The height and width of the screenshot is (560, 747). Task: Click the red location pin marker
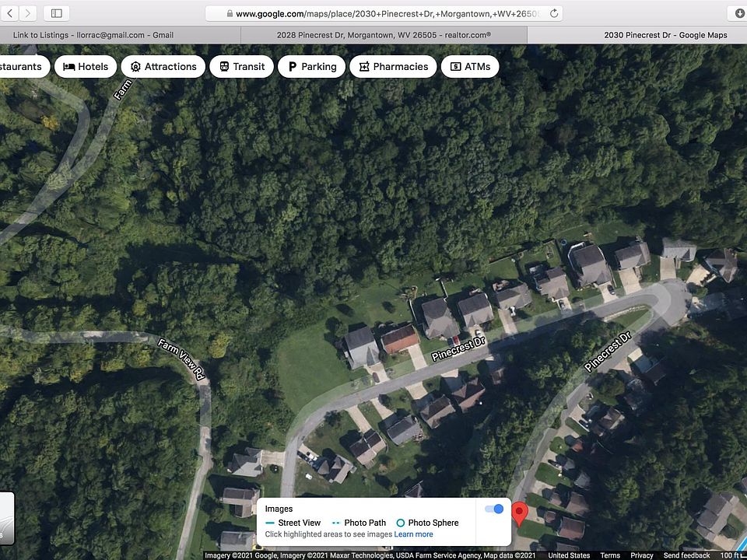520,514
